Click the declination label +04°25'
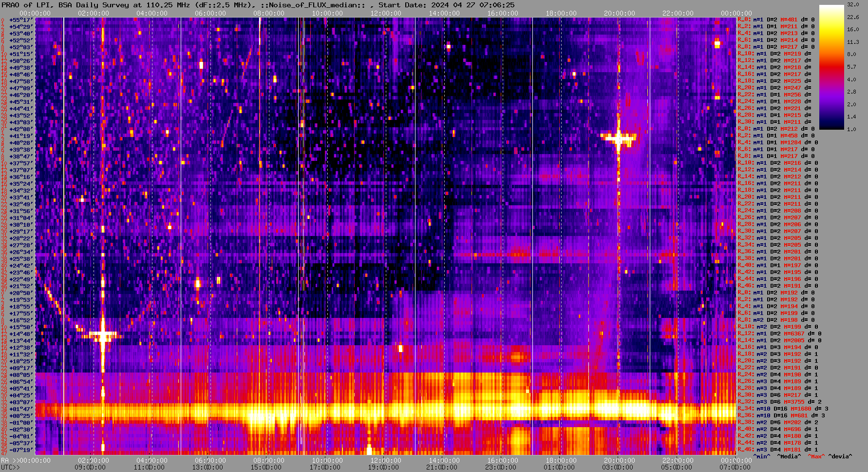868x472 pixels. (x=21, y=395)
